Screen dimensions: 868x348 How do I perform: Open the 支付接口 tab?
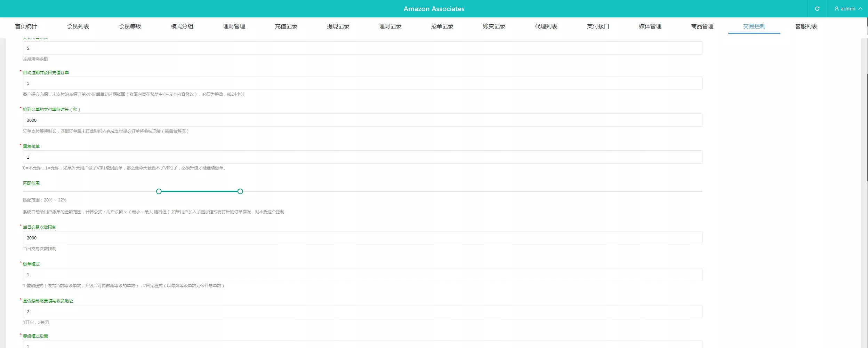click(598, 26)
